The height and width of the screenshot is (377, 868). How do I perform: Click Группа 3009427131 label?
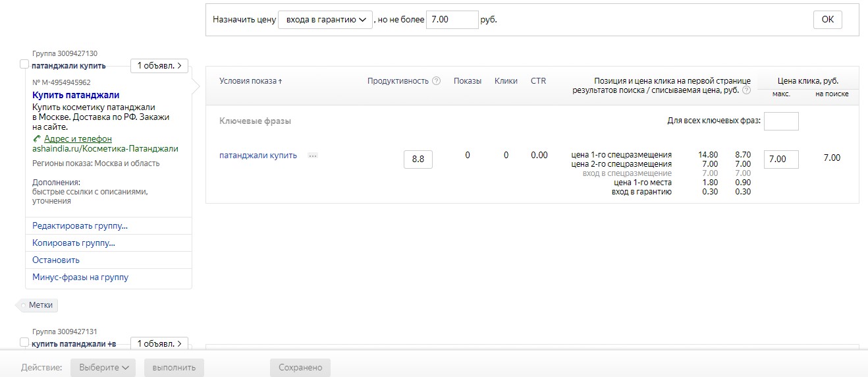(65, 332)
